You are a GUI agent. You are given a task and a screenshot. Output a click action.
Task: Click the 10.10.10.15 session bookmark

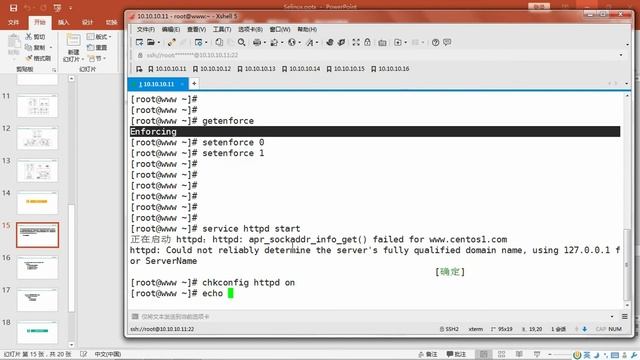click(x=345, y=69)
